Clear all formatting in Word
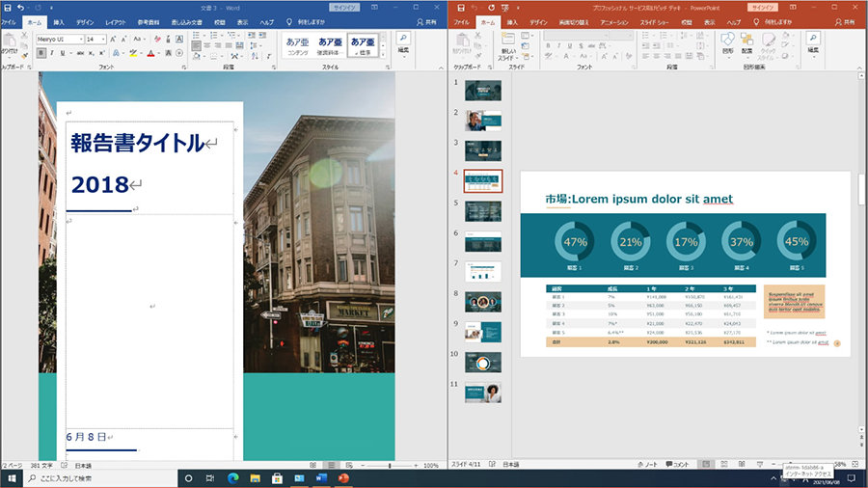This screenshot has height=488, width=868. coord(157,40)
